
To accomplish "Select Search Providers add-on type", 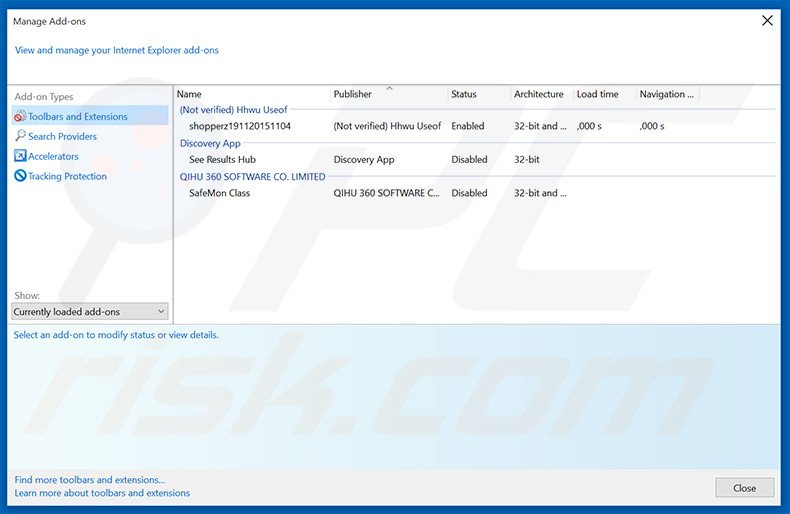I will coord(62,136).
